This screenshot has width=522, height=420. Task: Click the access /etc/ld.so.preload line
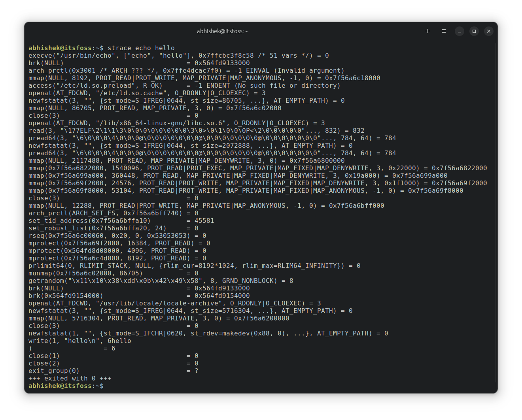[x=185, y=86]
